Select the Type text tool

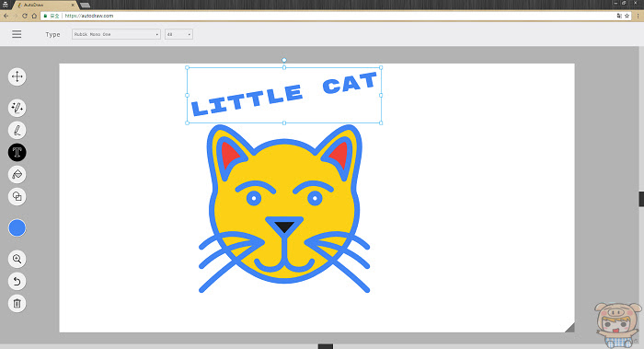pyautogui.click(x=17, y=153)
